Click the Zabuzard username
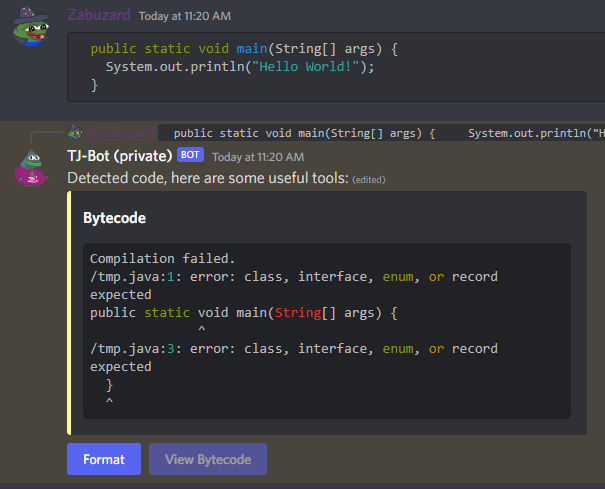The width and height of the screenshot is (605, 489). tap(99, 15)
